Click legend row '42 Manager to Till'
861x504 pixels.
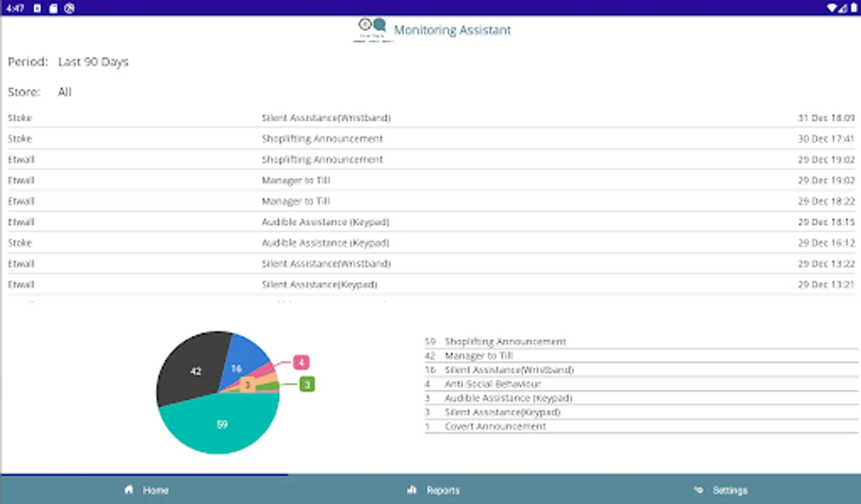point(641,356)
